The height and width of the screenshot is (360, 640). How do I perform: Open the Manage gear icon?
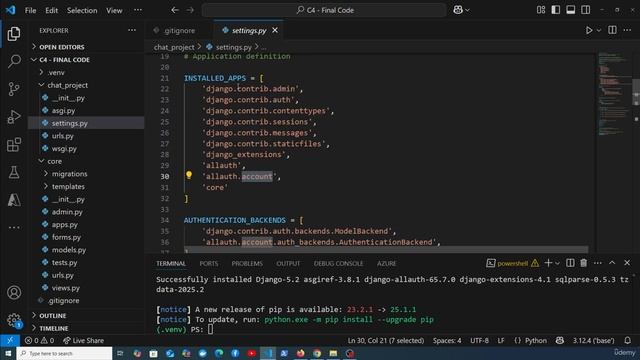[13, 320]
